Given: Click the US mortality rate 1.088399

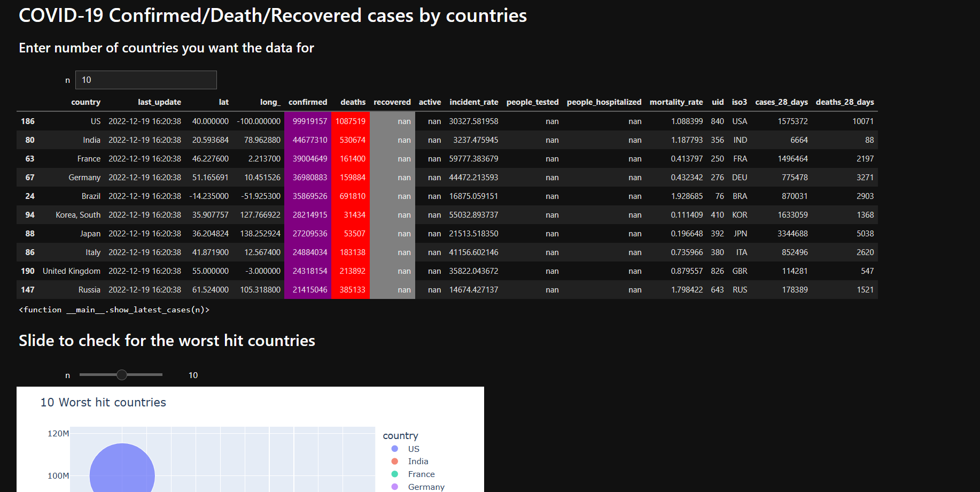Looking at the screenshot, I should pos(687,121).
